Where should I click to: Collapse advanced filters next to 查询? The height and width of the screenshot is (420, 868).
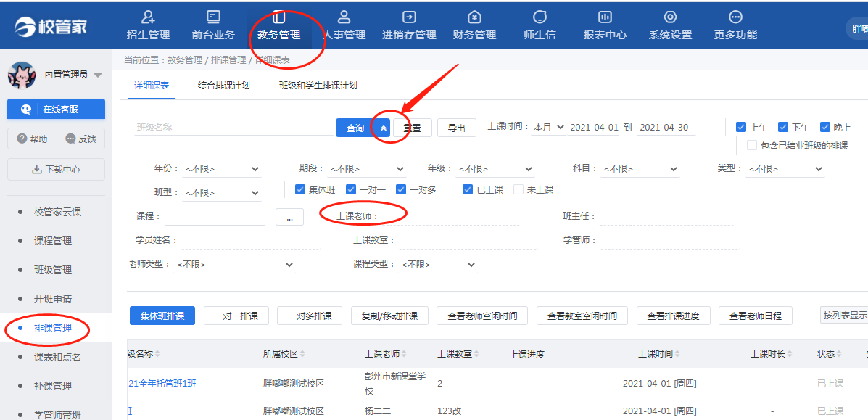click(x=384, y=128)
